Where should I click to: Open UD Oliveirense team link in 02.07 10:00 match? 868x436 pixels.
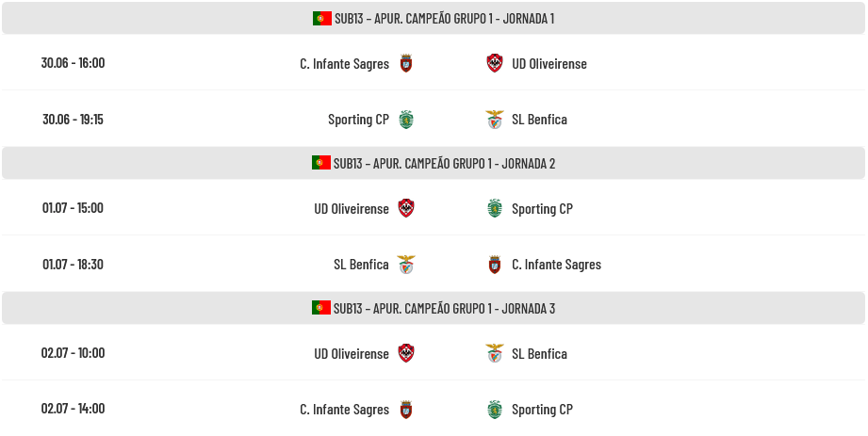click(x=352, y=353)
